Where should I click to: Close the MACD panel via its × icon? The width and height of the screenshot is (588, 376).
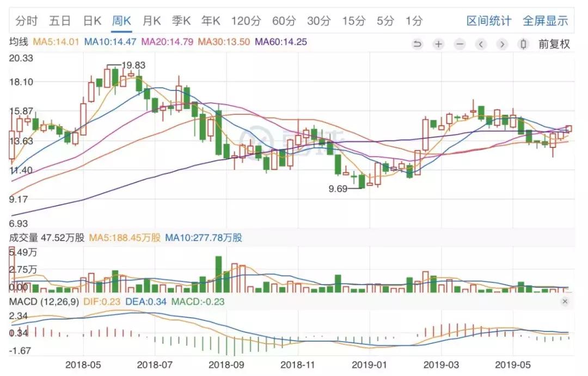coord(565,301)
